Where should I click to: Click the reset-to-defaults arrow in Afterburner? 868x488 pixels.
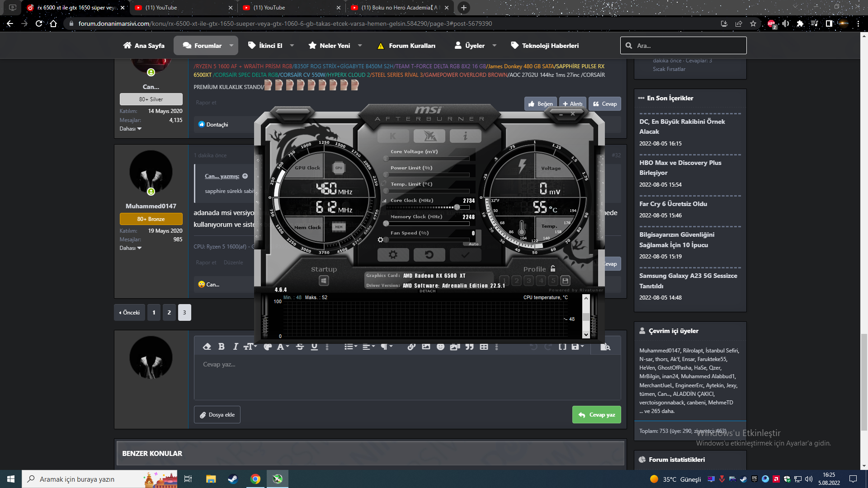[x=429, y=255]
